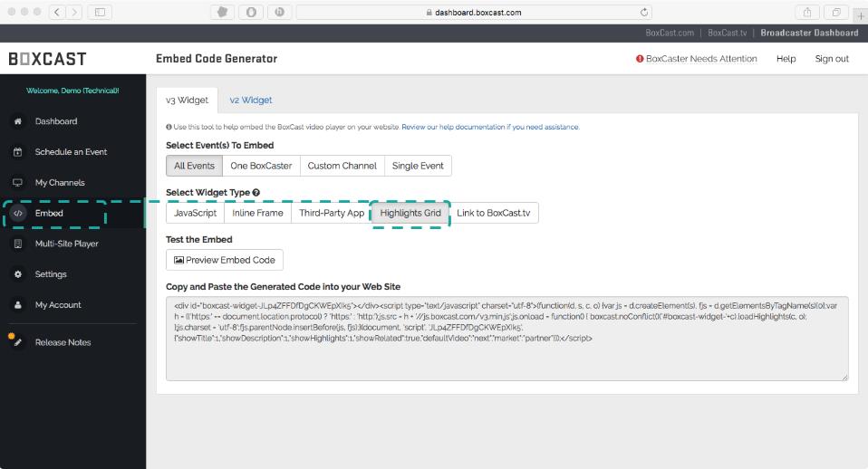Open Settings using the gear icon
Image resolution: width=868 pixels, height=469 pixels.
tap(17, 274)
